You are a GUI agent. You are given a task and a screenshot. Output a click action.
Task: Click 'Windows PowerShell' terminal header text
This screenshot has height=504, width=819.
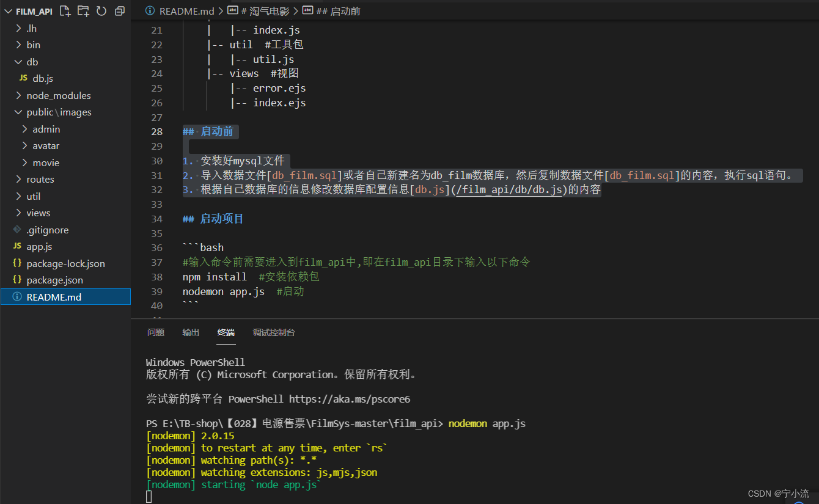coord(195,362)
